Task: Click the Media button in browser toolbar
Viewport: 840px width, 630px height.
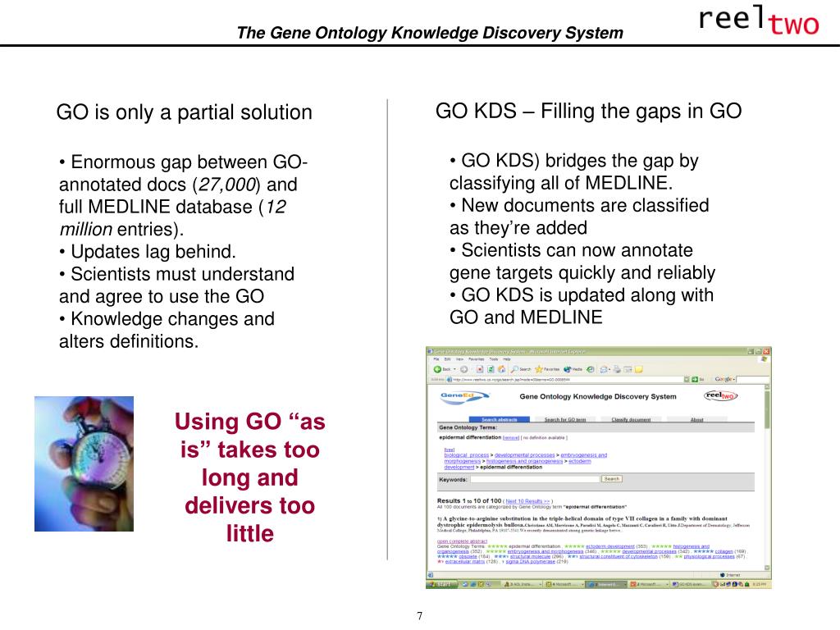Action: 573,369
